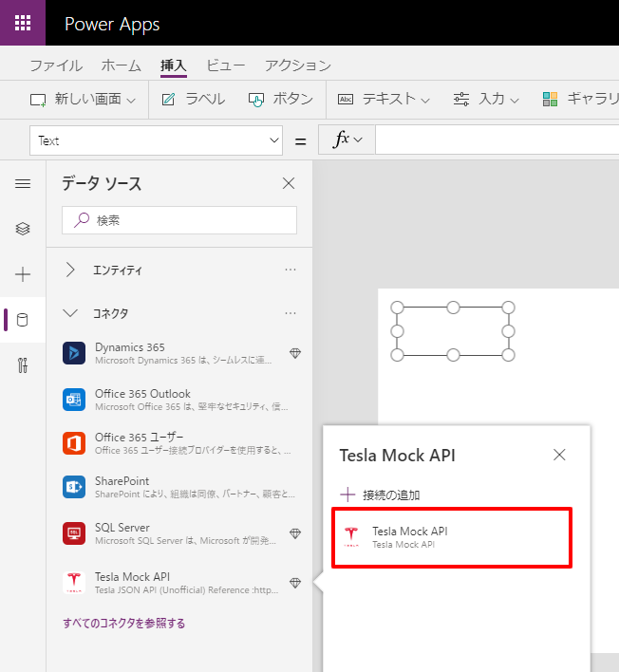The width and height of the screenshot is (619, 672).
Task: Close the Tesla Mock API flyout
Action: click(559, 455)
